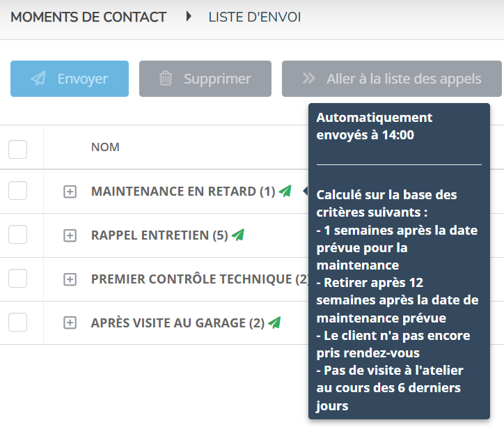
Task: Go to Liste d'envoi breadcrumb item
Action: [255, 17]
